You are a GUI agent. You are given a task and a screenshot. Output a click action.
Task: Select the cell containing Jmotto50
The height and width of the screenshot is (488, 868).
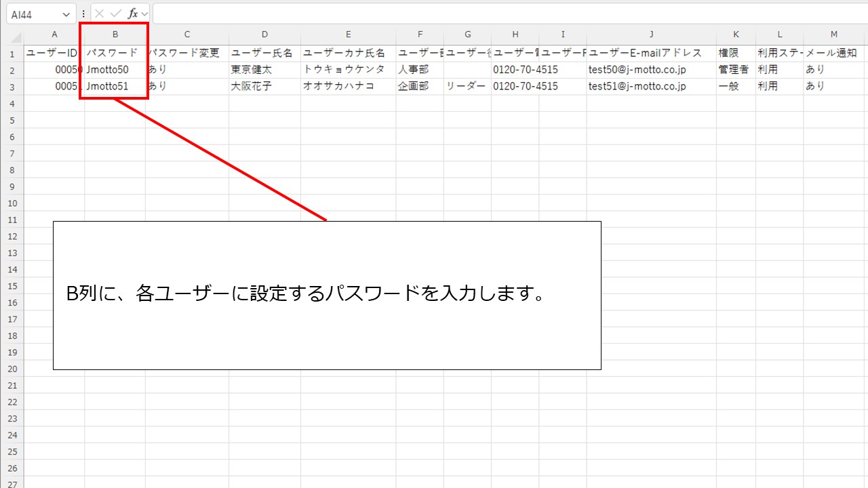tap(115, 70)
